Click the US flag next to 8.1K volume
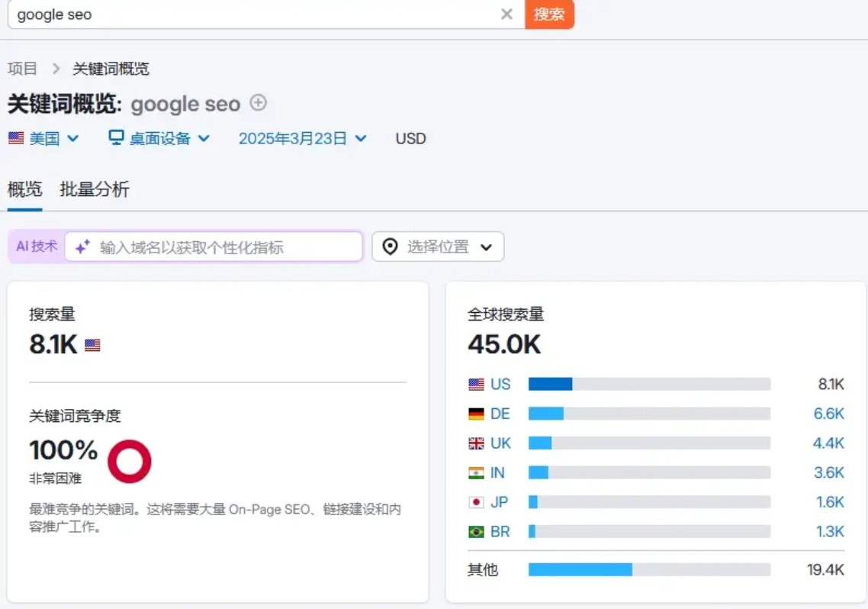 click(92, 345)
